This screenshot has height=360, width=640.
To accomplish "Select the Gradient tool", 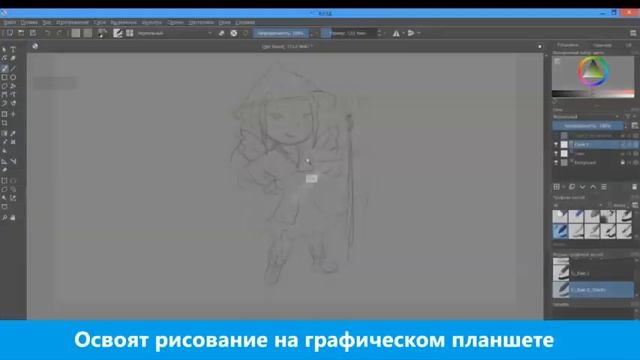I will click(4, 133).
